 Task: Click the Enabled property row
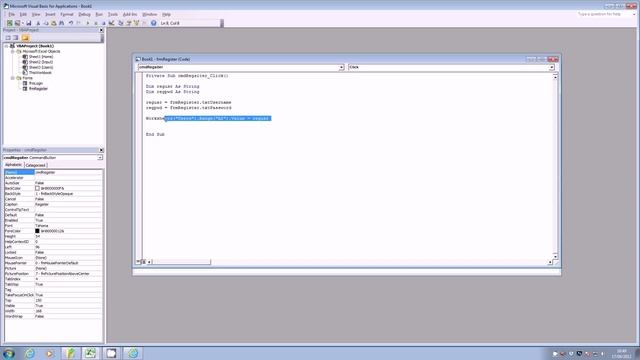click(53, 220)
